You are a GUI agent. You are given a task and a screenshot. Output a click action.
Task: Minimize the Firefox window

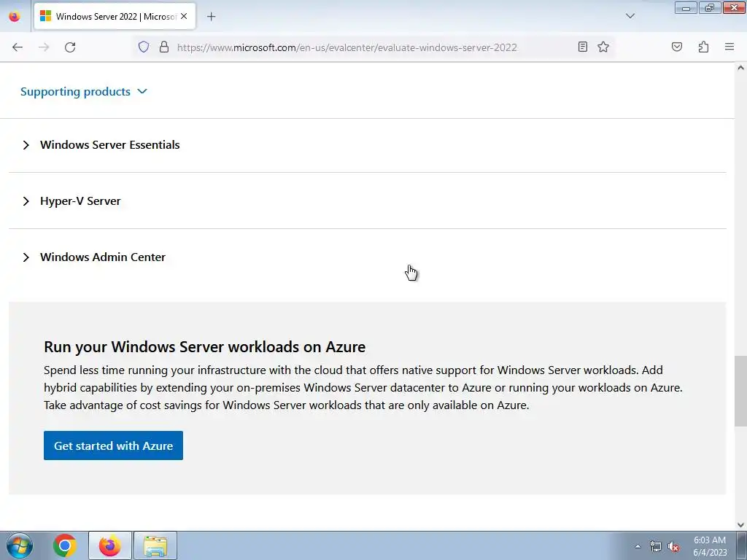point(686,8)
